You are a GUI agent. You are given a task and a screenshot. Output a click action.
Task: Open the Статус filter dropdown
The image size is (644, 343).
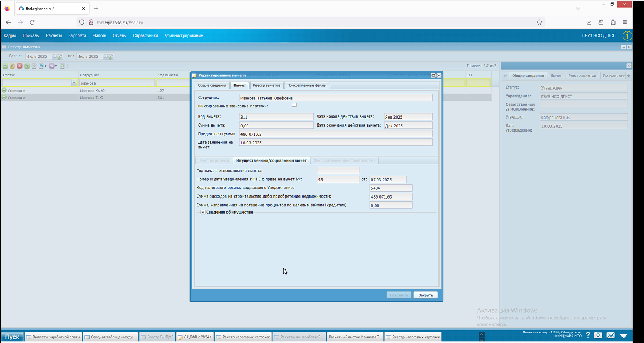74,83
